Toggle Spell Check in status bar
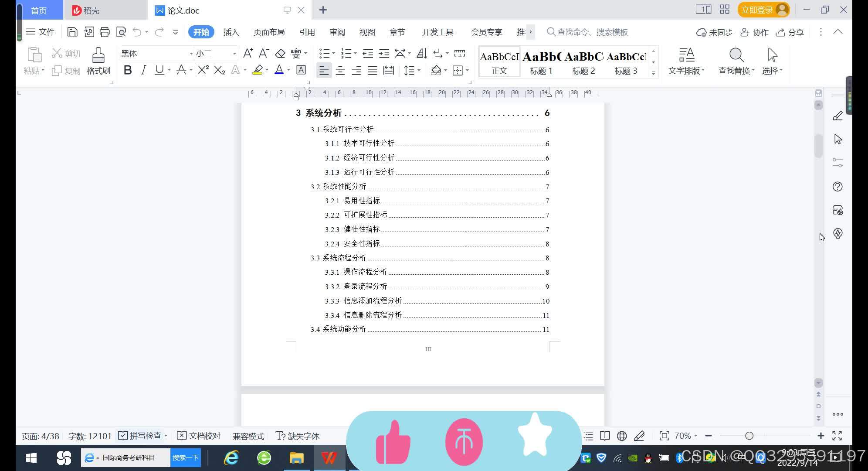This screenshot has width=868, height=471. pos(140,436)
